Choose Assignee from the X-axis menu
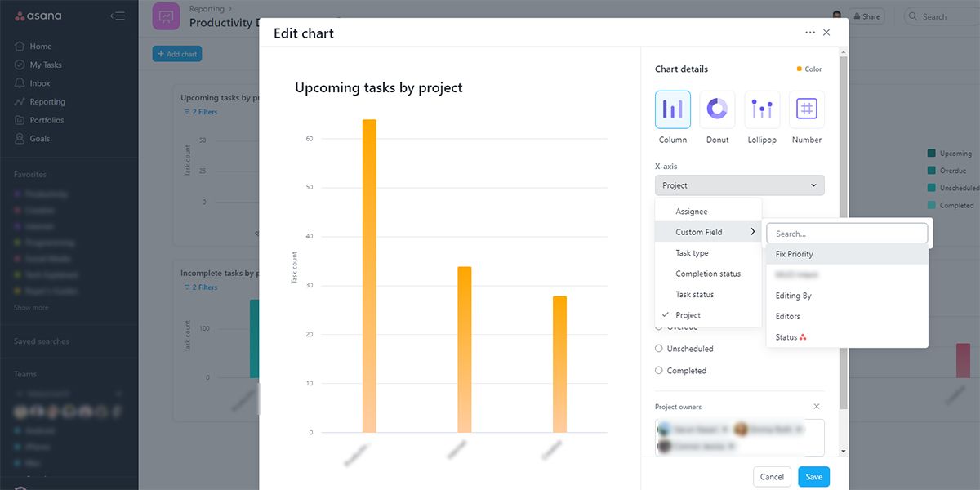 (692, 212)
